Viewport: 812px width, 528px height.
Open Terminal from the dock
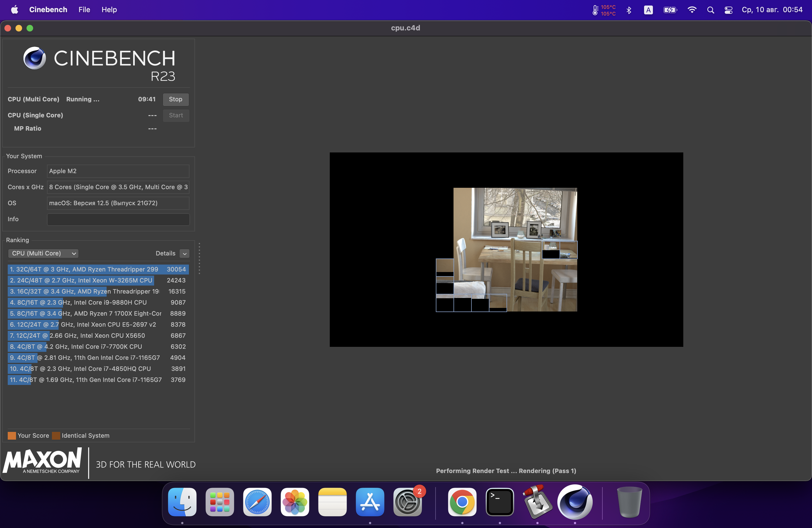click(x=499, y=502)
